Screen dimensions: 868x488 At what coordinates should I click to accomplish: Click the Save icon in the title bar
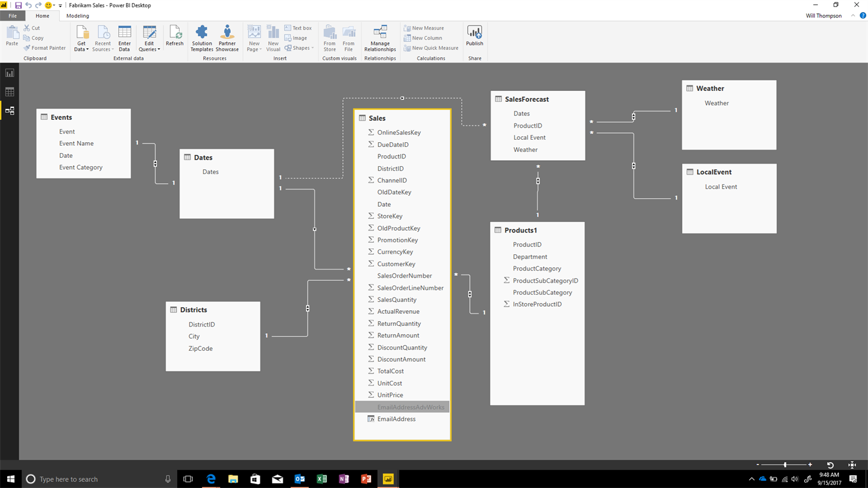pos(18,5)
